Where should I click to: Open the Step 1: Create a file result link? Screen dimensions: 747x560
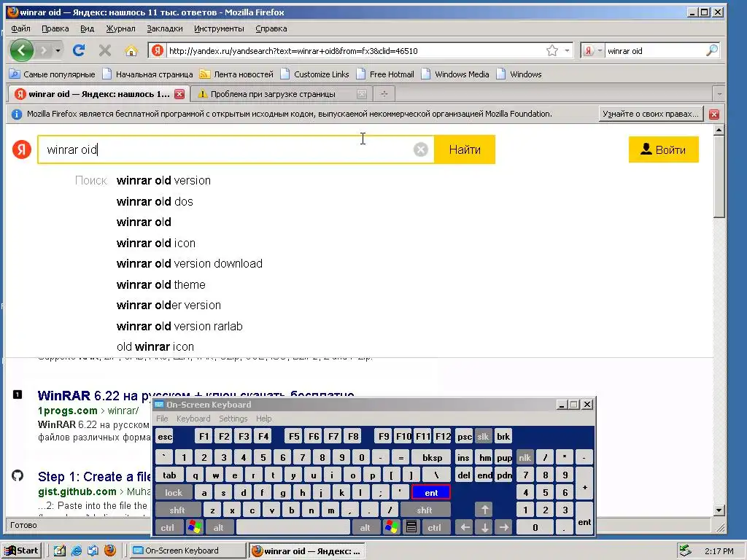(x=94, y=476)
